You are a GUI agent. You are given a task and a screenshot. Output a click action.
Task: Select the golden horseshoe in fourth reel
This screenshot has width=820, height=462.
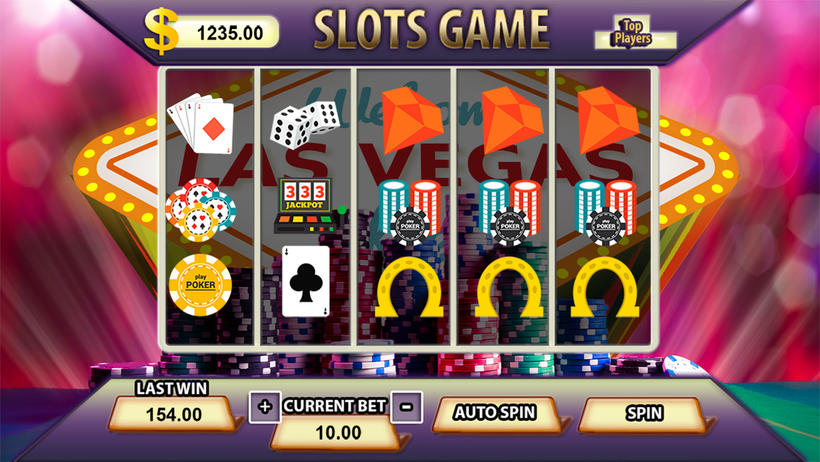click(x=509, y=287)
